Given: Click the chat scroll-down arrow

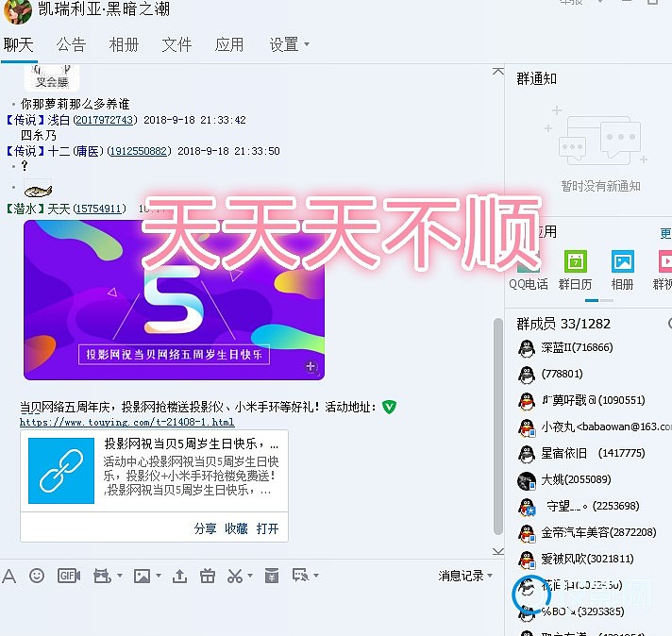Looking at the screenshot, I should point(498,551).
